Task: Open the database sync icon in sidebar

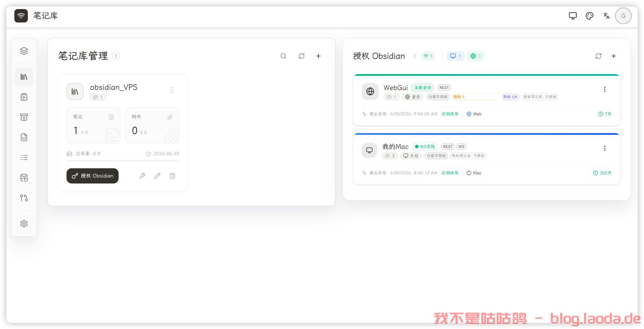Action: click(24, 178)
